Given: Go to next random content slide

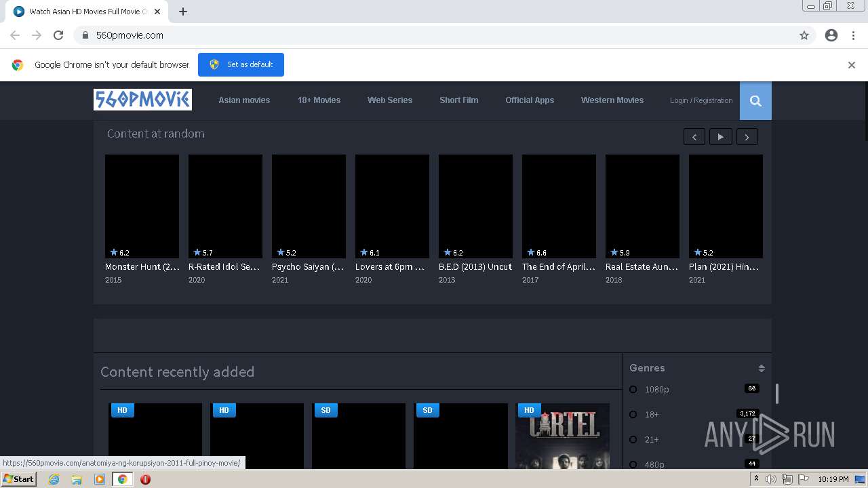Looking at the screenshot, I should point(747,137).
